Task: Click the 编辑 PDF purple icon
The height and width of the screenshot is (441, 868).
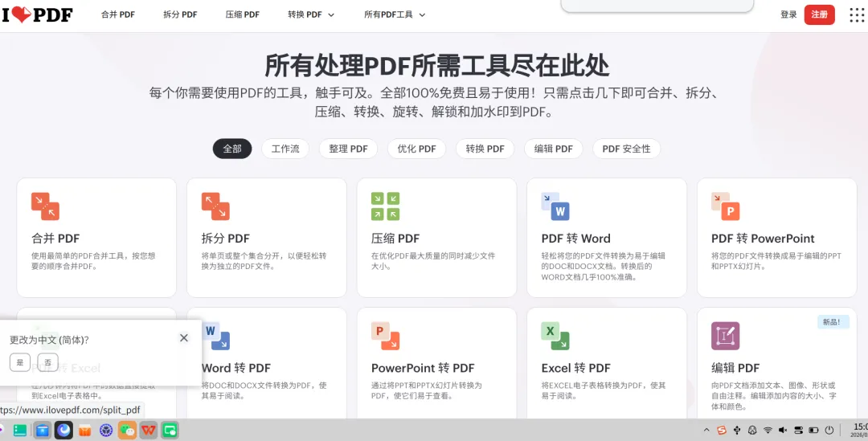Action: click(x=725, y=336)
